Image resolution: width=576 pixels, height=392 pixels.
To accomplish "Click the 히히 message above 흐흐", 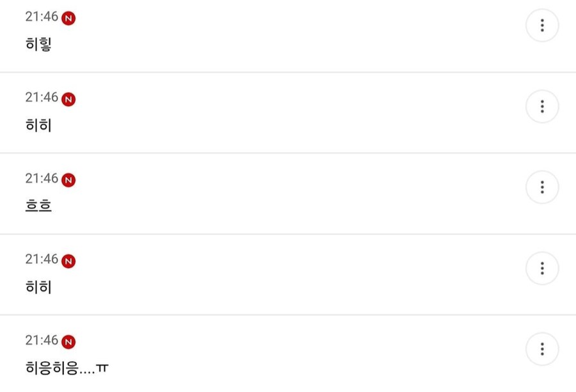I will point(38,125).
